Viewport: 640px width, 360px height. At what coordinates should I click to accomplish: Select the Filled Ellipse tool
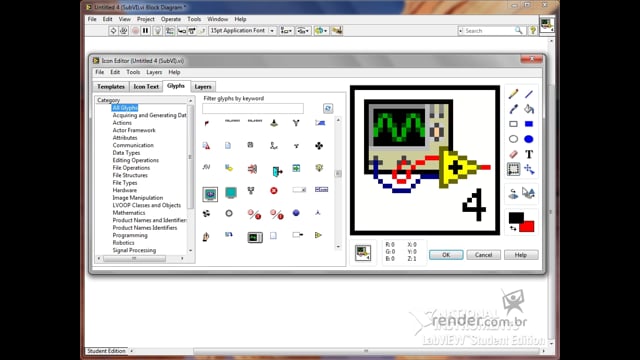pos(529,139)
